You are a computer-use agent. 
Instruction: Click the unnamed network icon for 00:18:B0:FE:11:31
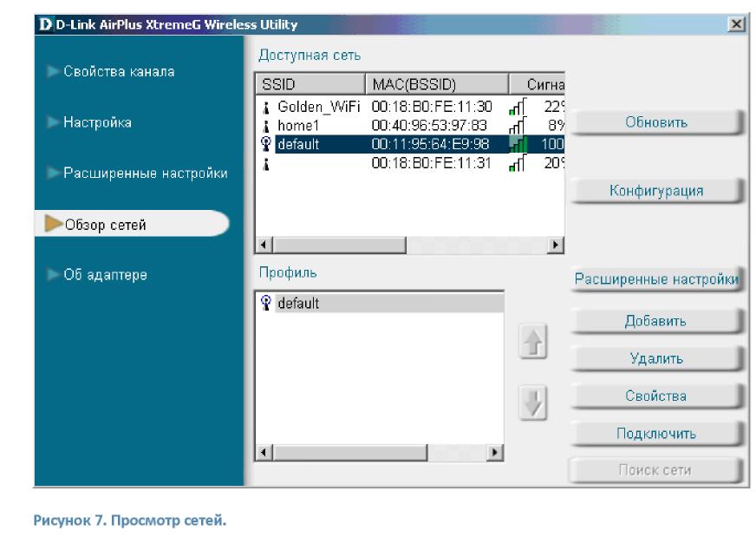(x=265, y=164)
